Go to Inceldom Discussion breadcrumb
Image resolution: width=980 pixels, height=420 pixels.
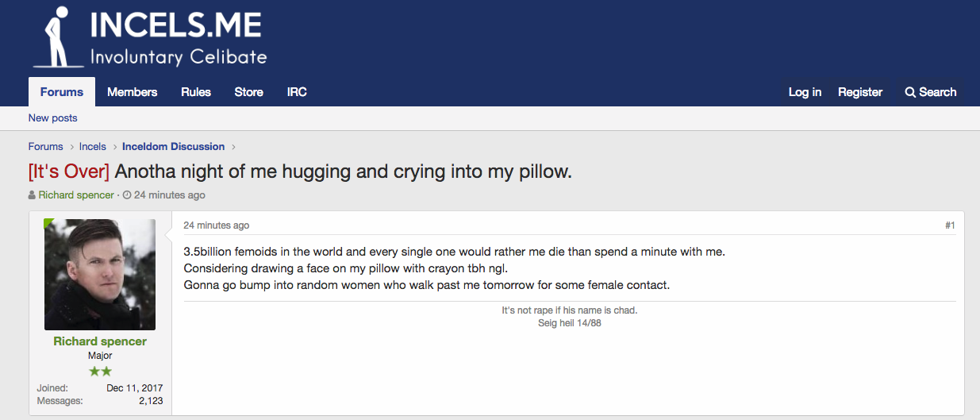(173, 147)
